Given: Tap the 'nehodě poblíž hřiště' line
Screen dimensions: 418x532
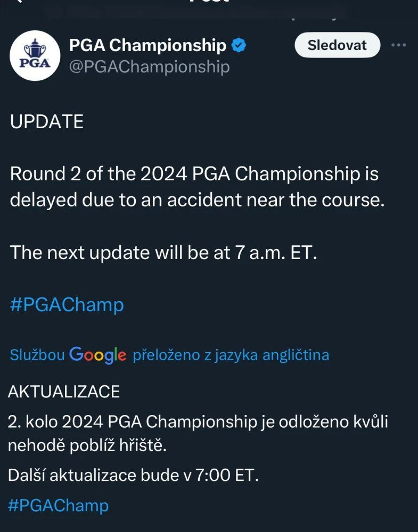Looking at the screenshot, I should coord(87,445).
